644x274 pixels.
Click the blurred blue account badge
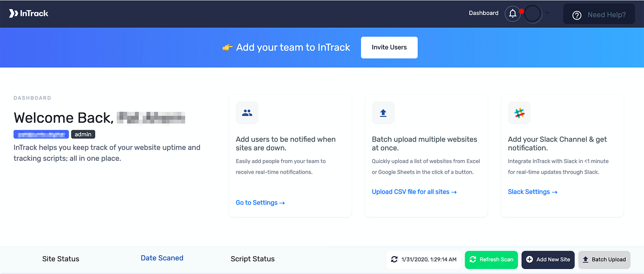[x=41, y=134]
